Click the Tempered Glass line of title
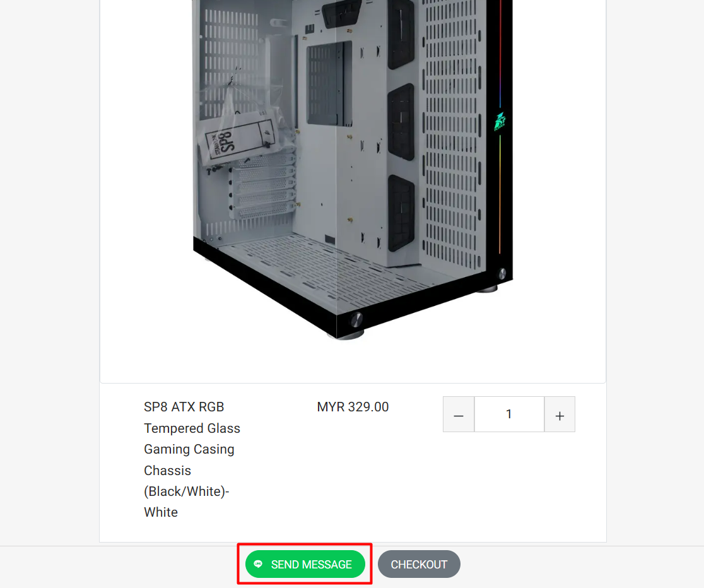The height and width of the screenshot is (588, 704). 192,428
